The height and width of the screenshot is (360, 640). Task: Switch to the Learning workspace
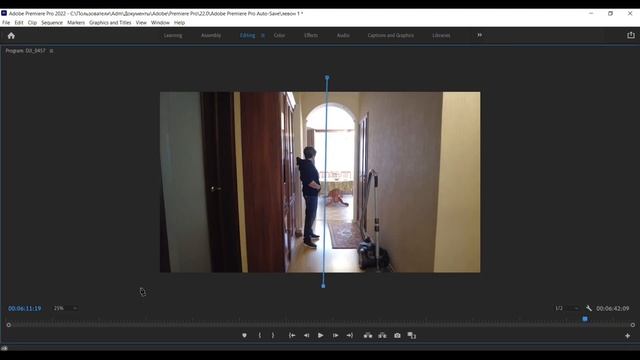[x=173, y=36]
